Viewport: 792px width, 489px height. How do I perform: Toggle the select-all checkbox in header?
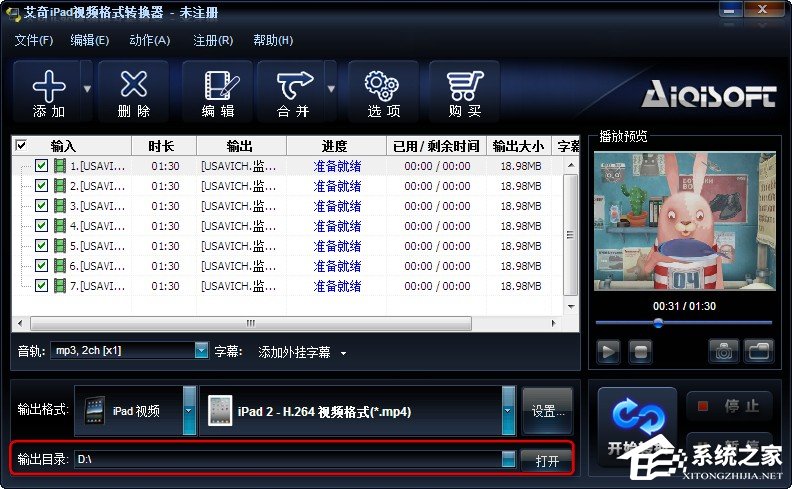pos(22,146)
